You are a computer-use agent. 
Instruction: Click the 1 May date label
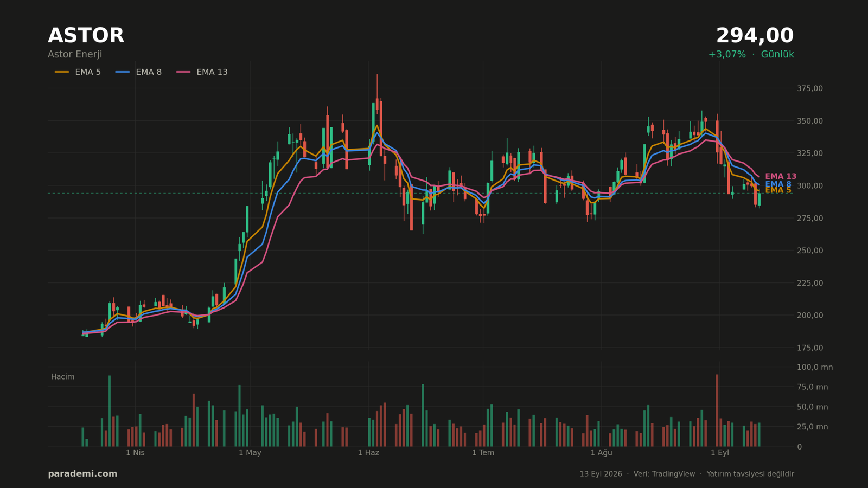(x=250, y=453)
